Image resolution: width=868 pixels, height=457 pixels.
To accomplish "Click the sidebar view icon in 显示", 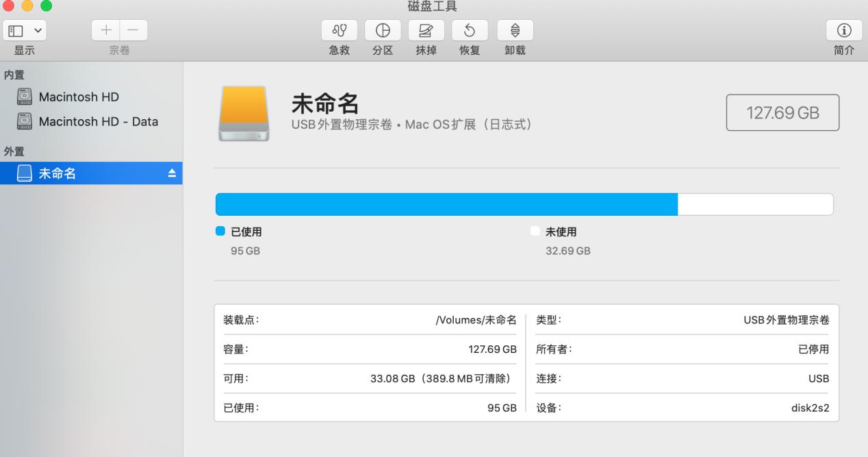I will (16, 30).
